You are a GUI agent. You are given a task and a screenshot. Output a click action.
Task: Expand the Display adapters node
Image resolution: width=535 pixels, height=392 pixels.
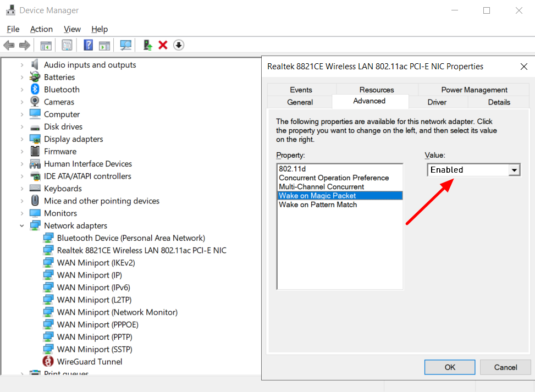pos(22,139)
